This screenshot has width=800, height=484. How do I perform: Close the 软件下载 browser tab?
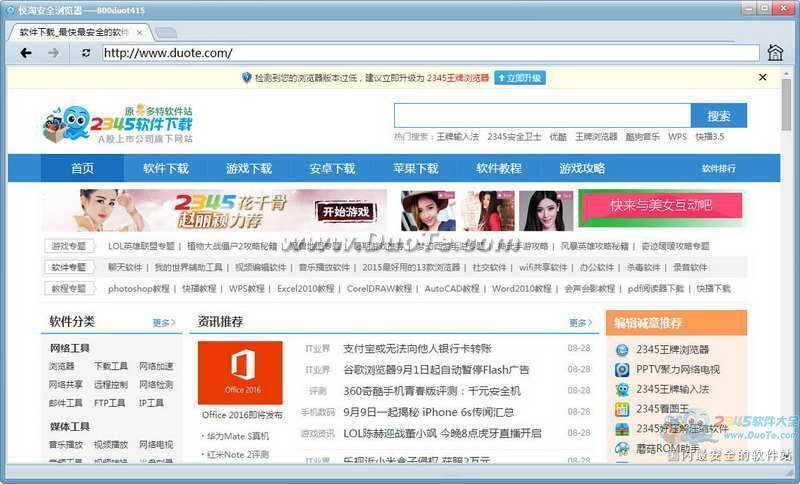[x=140, y=32]
